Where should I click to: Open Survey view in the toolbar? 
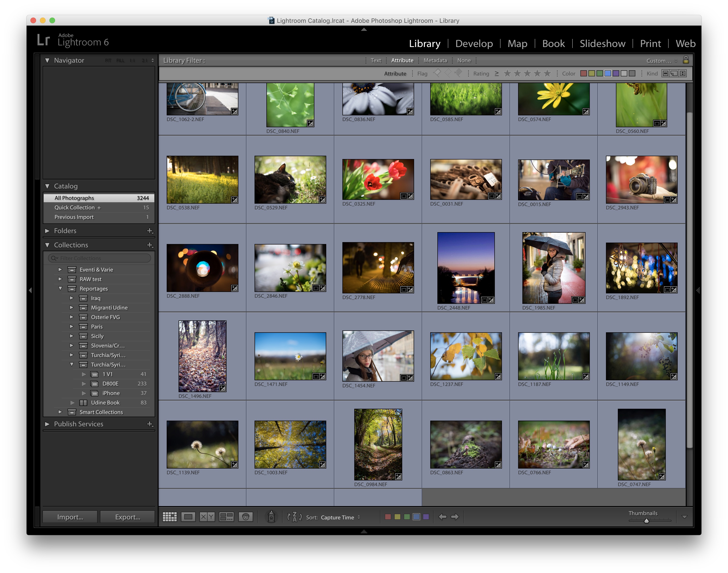[x=226, y=517]
